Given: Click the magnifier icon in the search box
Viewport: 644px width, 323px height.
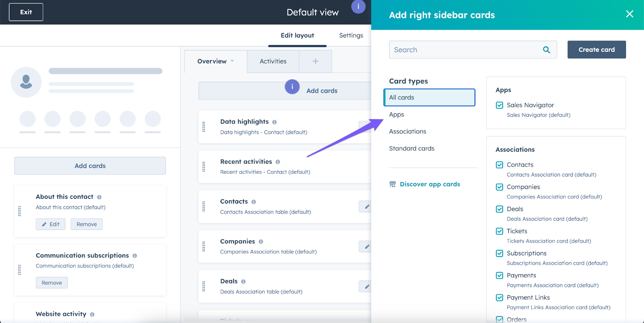Looking at the screenshot, I should [x=546, y=50].
